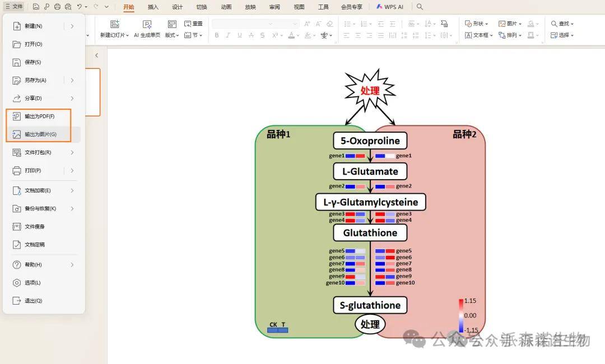Open the search magnifier beside WPS AI

coord(420,7)
